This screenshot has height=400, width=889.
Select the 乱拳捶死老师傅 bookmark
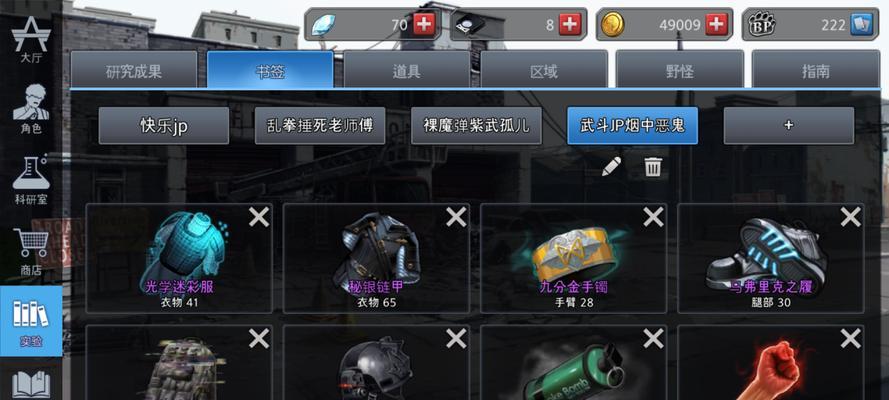tap(320, 125)
